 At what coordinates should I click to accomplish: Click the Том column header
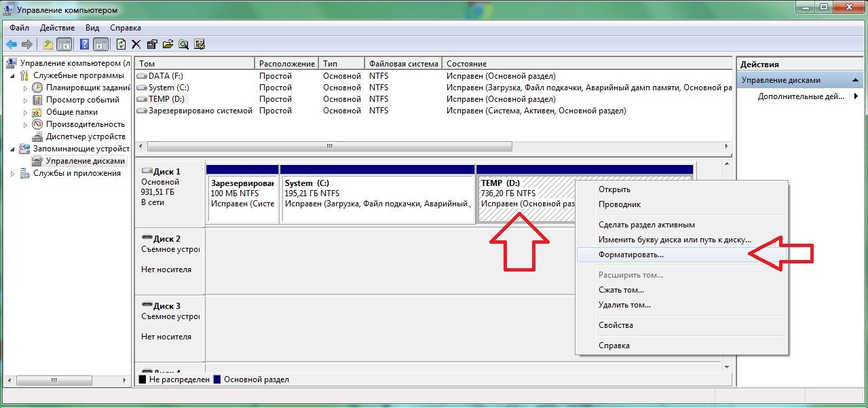click(x=195, y=64)
